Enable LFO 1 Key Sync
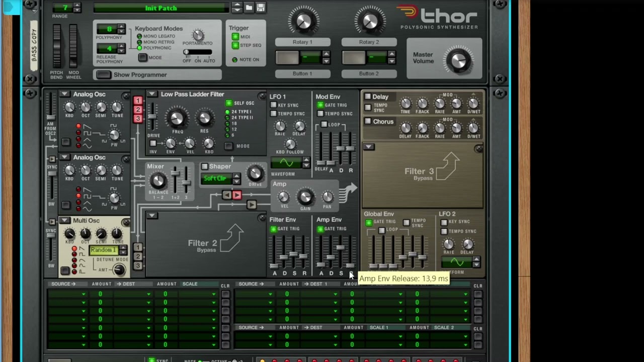This screenshot has width=644, height=362. (x=273, y=105)
